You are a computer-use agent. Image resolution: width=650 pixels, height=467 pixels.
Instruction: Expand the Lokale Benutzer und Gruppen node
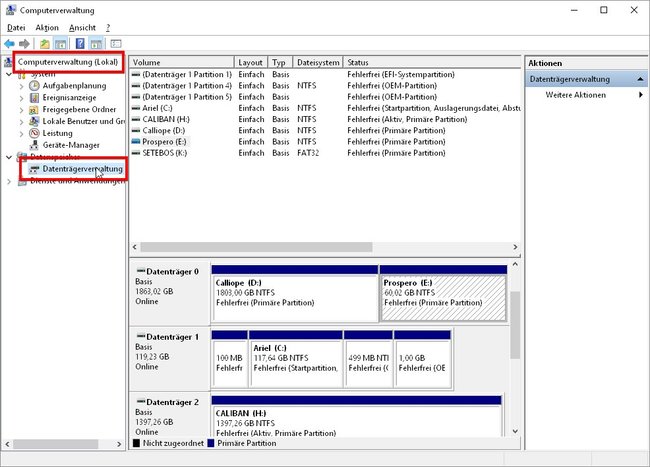[22, 122]
